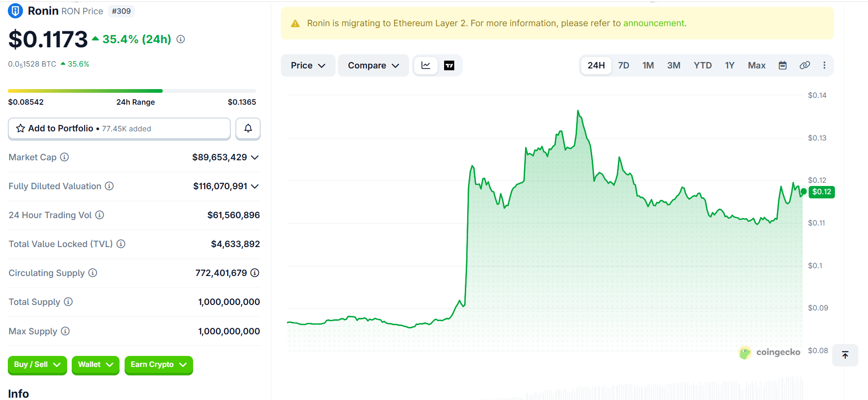
Task: Select the 1M time range tab
Action: tap(648, 66)
